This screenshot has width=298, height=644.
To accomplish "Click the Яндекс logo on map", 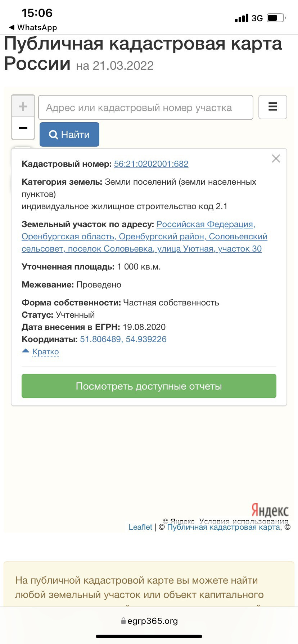I will click(270, 510).
